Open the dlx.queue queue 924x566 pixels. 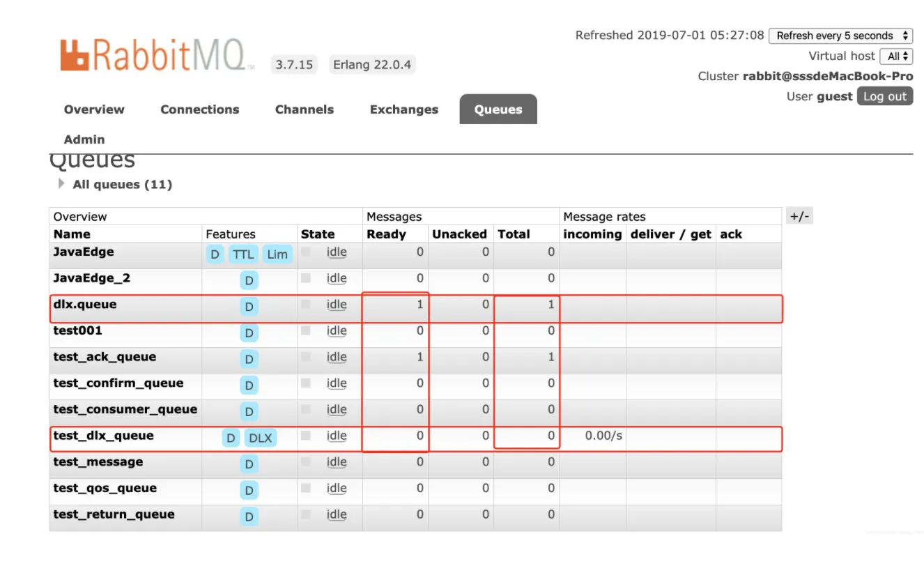coord(85,305)
